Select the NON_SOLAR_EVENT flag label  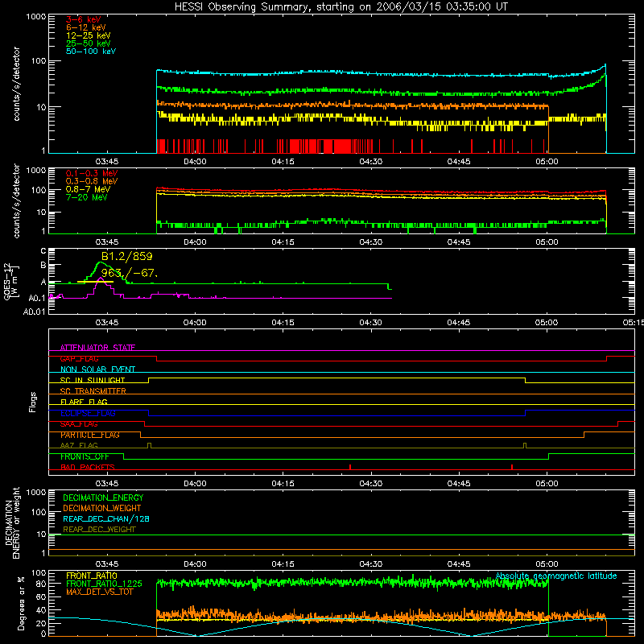coord(97,369)
